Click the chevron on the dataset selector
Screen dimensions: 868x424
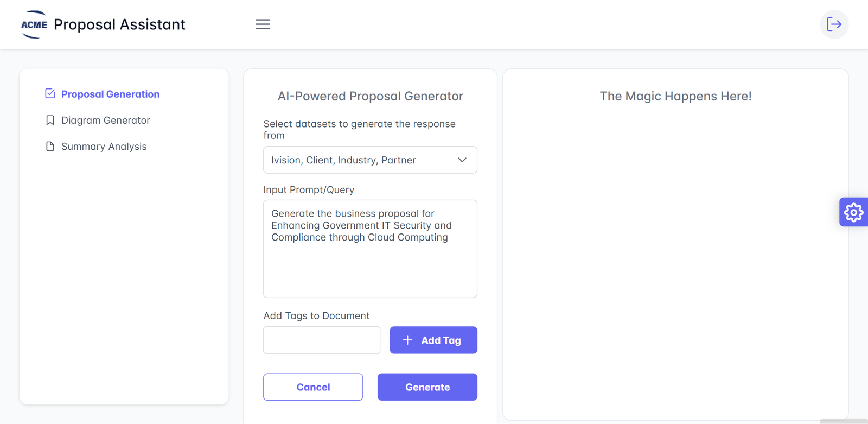tap(462, 160)
